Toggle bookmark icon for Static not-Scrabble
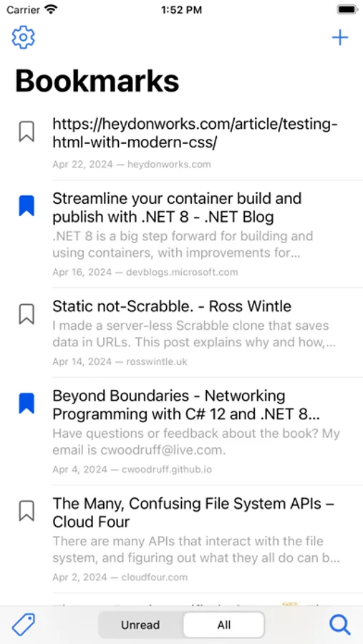 pyautogui.click(x=26, y=314)
